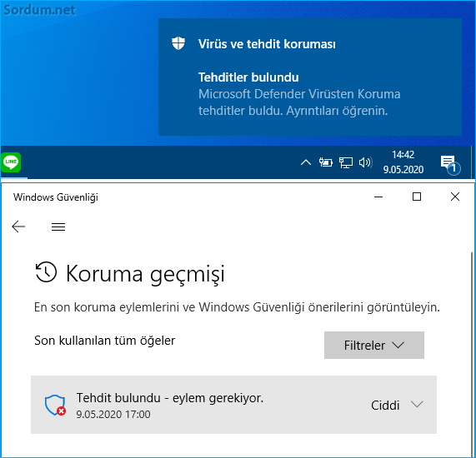476x458 pixels.
Task: Close the Windows Güvenliği window
Action: (x=455, y=197)
